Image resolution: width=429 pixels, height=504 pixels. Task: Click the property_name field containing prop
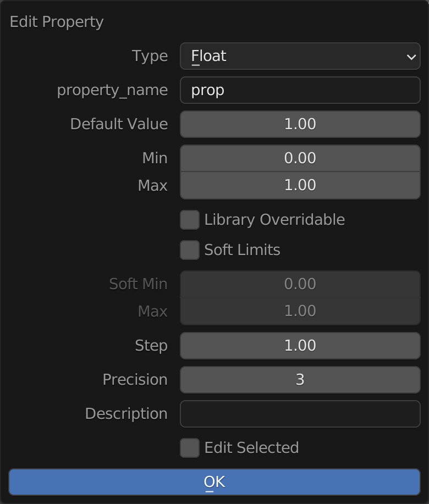point(300,90)
